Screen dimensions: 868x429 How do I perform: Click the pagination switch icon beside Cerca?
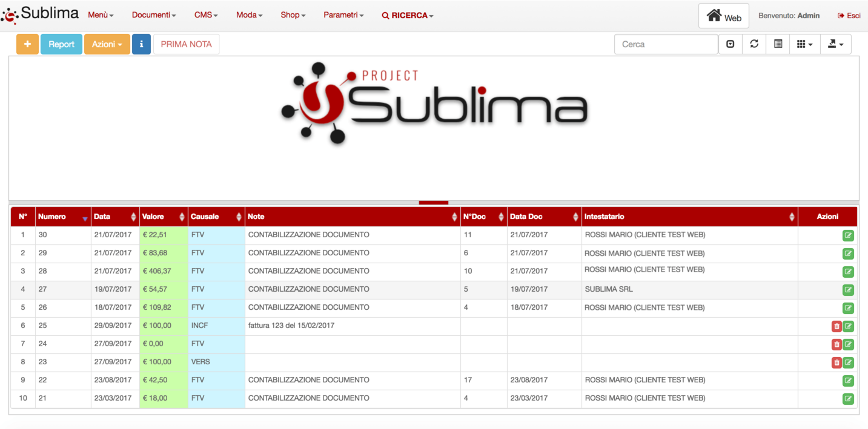(730, 44)
